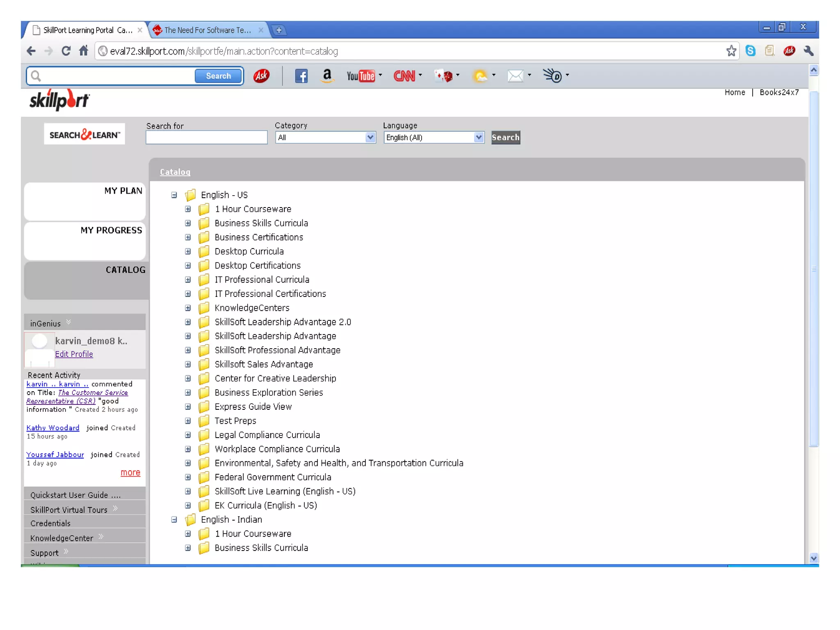The width and height of the screenshot is (840, 630).
Task: Click the Edit Profile link
Action: [74, 354]
